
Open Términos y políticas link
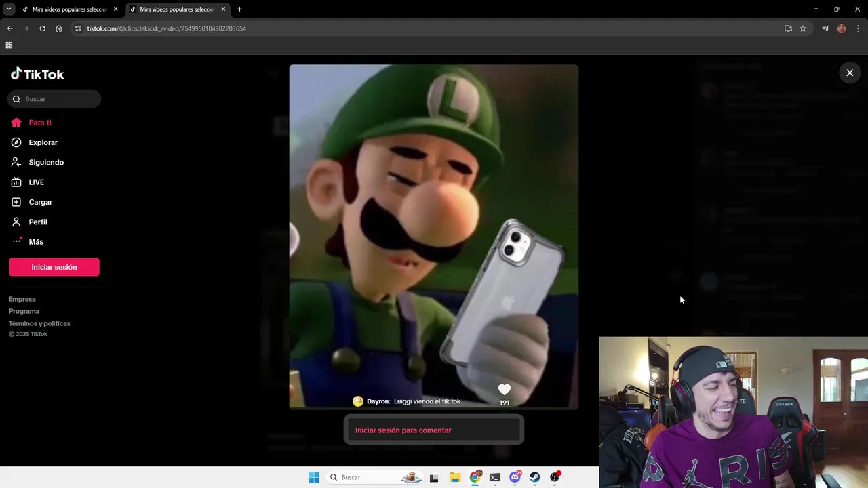click(x=39, y=323)
